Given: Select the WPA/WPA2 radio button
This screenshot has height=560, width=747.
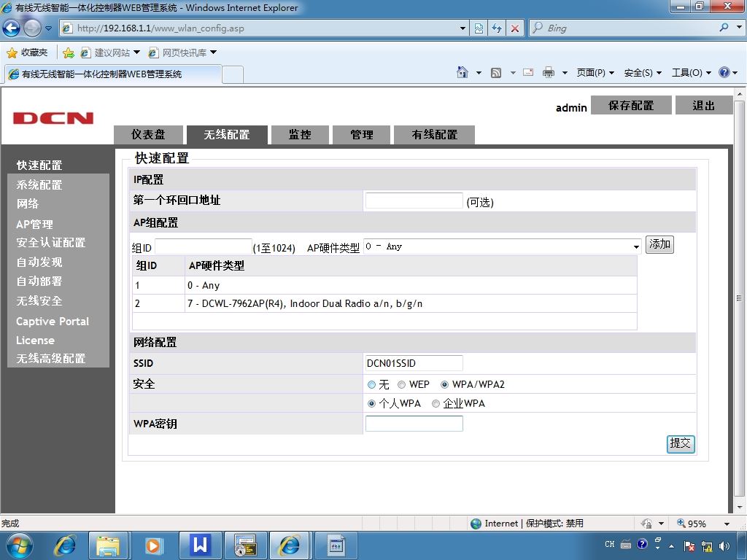Looking at the screenshot, I should point(444,384).
